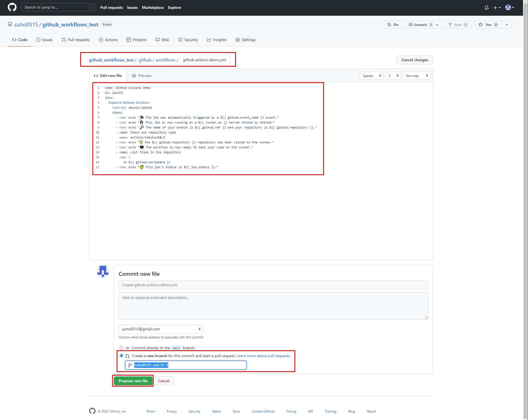Click the footer GitHub logo
The height and width of the screenshot is (420, 528).
92,411
